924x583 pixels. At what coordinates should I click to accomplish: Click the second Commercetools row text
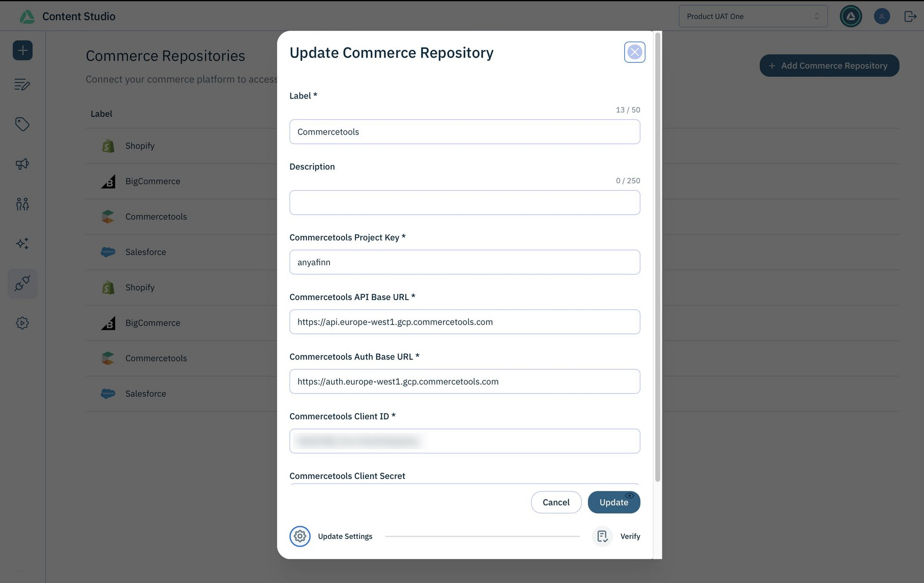pyautogui.click(x=156, y=358)
